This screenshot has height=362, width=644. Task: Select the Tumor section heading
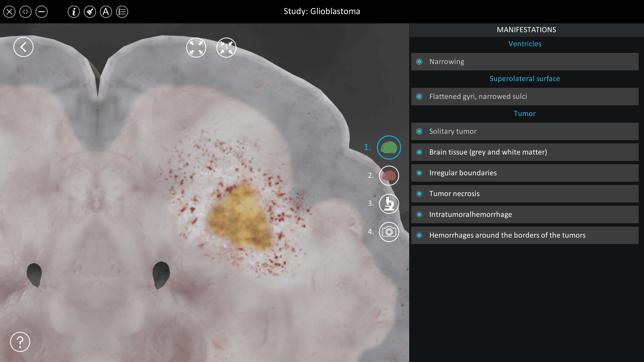(525, 114)
